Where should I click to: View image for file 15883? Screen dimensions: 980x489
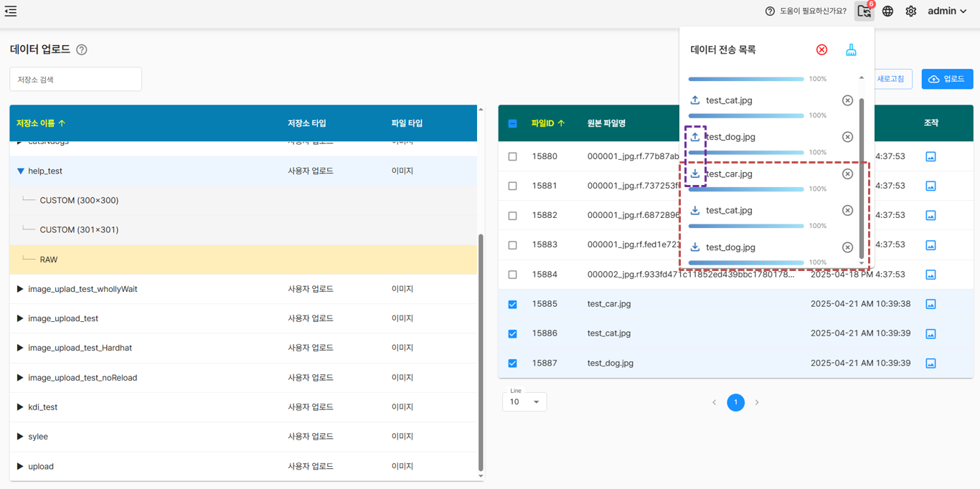930,245
